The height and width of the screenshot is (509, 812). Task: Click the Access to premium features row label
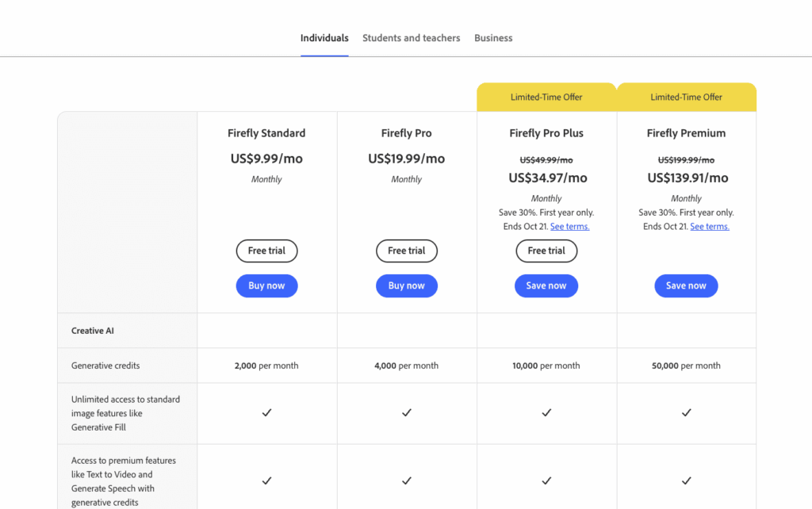[x=124, y=481]
